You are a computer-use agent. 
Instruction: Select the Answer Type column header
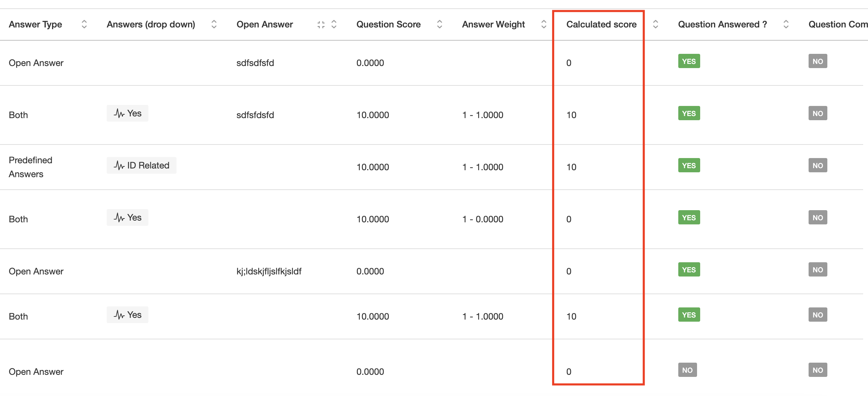pos(35,24)
